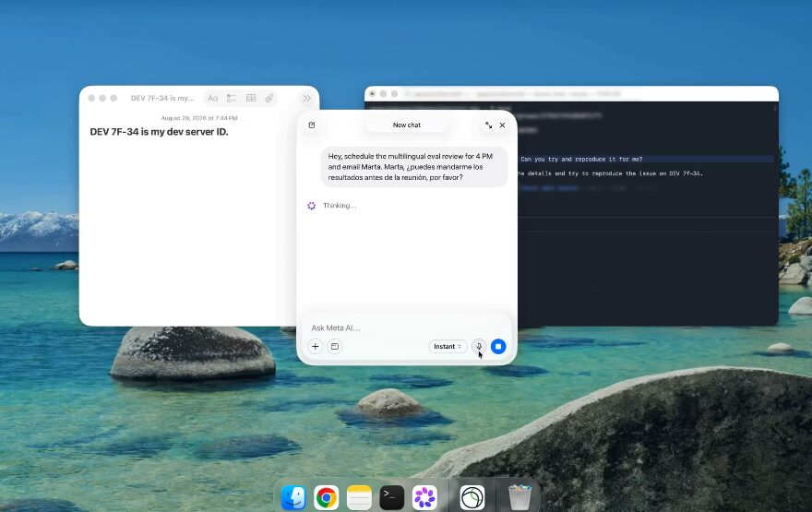Toggle the checklist in Notes toolbar
The image size is (812, 512).
point(232,98)
